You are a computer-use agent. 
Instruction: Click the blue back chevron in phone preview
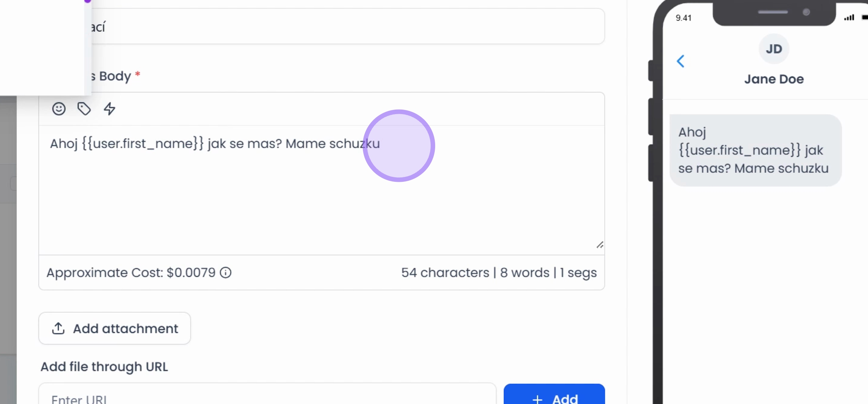click(681, 61)
